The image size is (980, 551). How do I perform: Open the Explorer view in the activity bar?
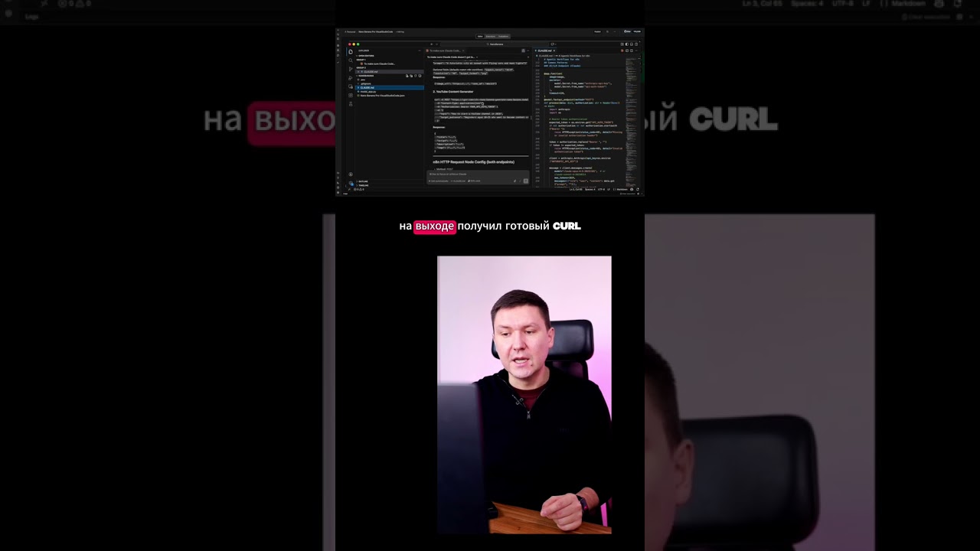[x=351, y=51]
